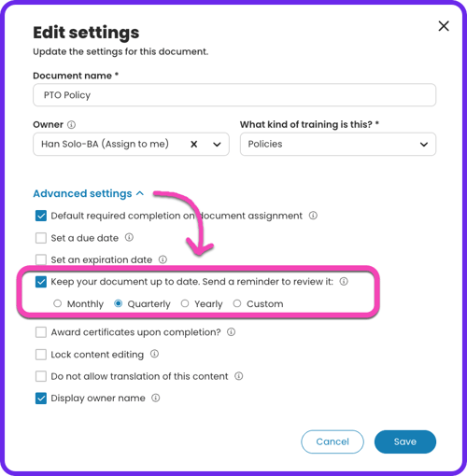Enable the Set a due date checkbox
This screenshot has height=476, width=467.
tap(41, 238)
